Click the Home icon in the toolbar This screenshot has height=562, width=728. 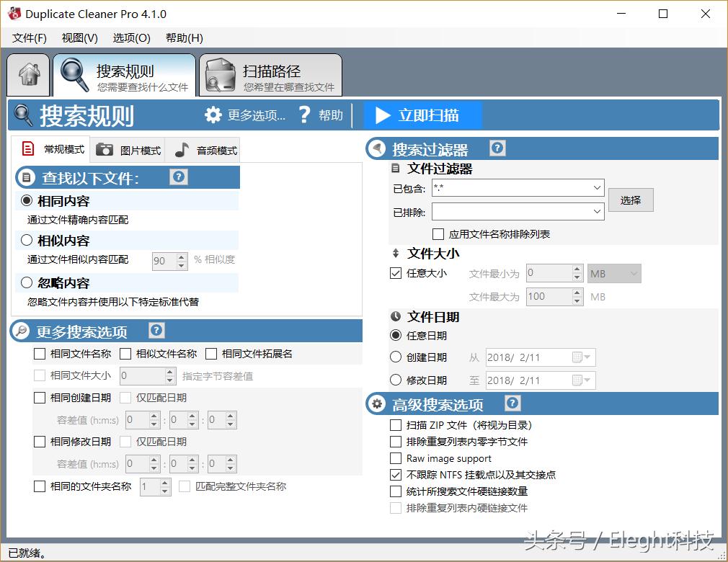point(27,74)
